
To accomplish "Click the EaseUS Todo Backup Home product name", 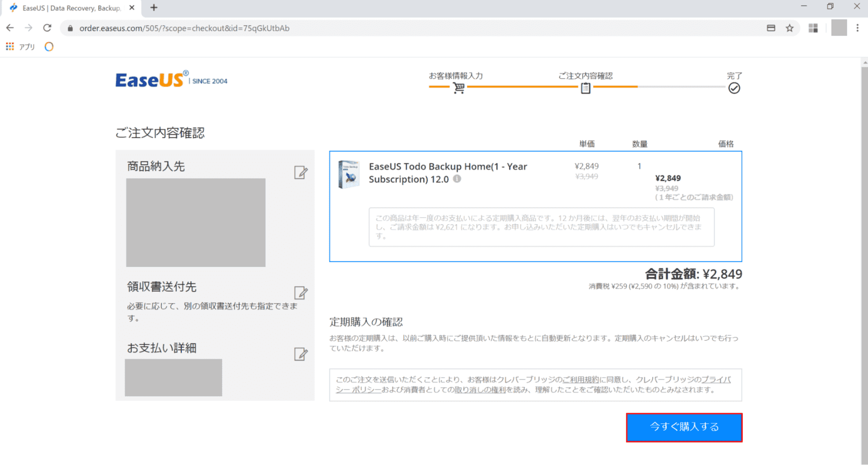I will pyautogui.click(x=448, y=173).
